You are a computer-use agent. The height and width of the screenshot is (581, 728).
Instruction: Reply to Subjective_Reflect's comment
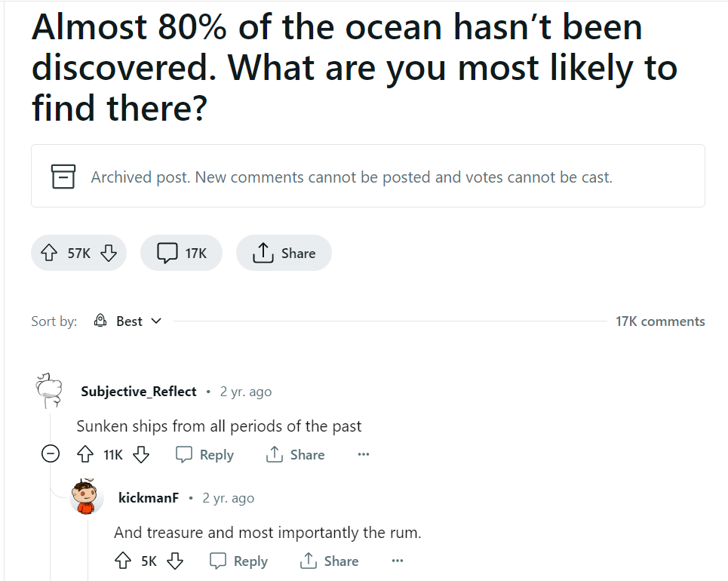point(204,455)
